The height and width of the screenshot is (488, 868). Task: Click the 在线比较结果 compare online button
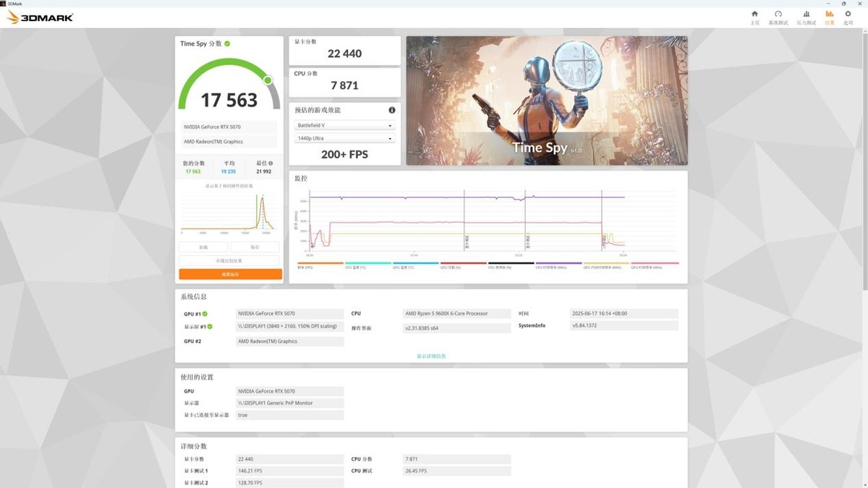pyautogui.click(x=229, y=260)
